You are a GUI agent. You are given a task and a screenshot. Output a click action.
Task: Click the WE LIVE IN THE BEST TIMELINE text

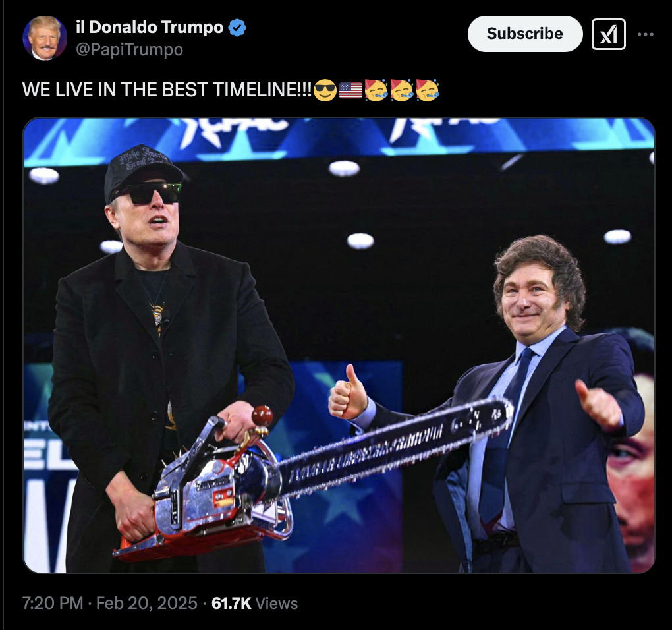167,90
